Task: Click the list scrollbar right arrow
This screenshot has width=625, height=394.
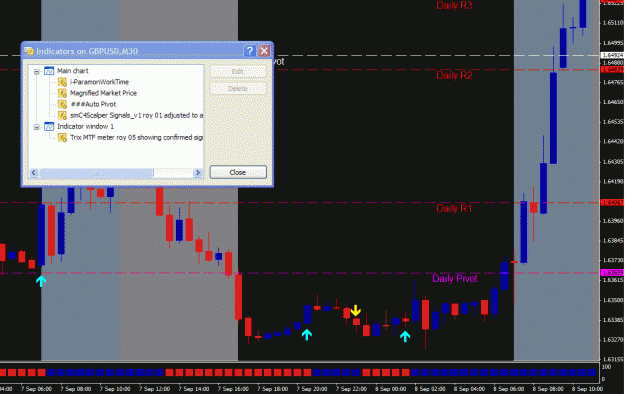Action: point(198,173)
